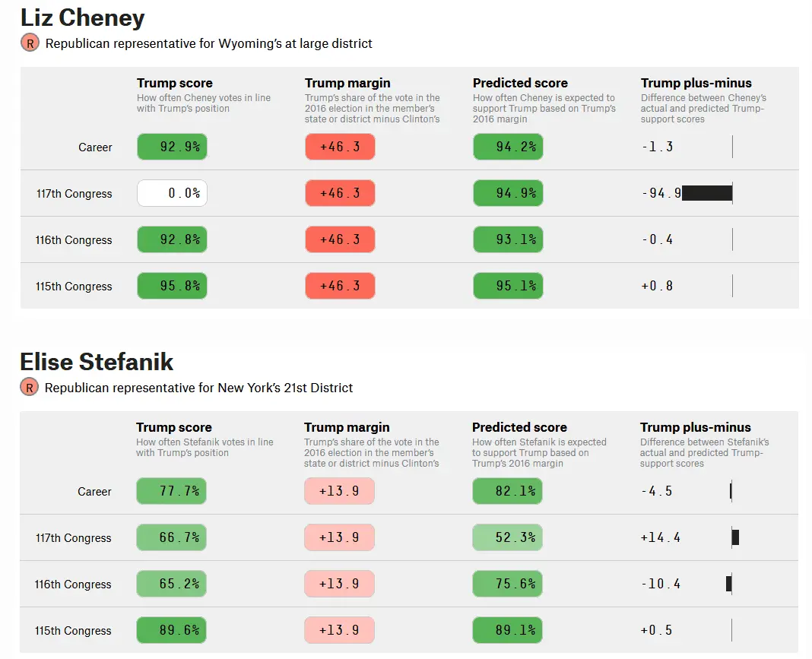The image size is (812, 659).
Task: Click Stefanik's 117th Congress plus-minus bar
Action: pyautogui.click(x=734, y=537)
